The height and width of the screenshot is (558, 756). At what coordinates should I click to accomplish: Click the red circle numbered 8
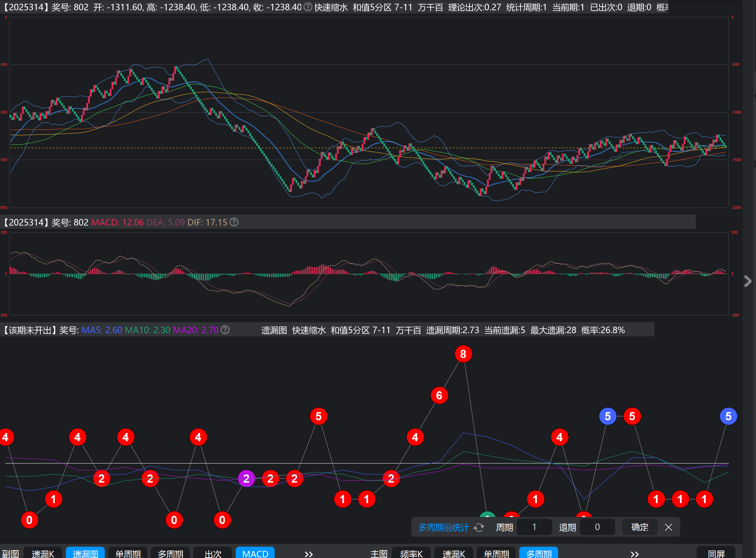(463, 354)
